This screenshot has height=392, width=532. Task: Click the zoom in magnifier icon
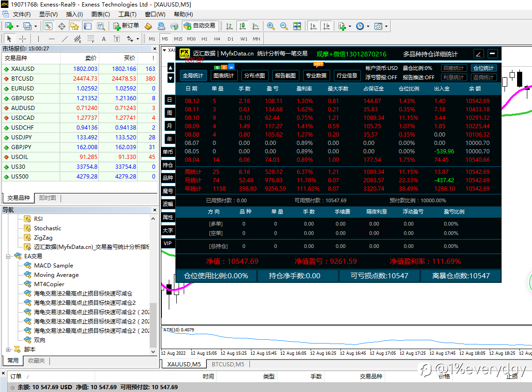tap(271, 26)
